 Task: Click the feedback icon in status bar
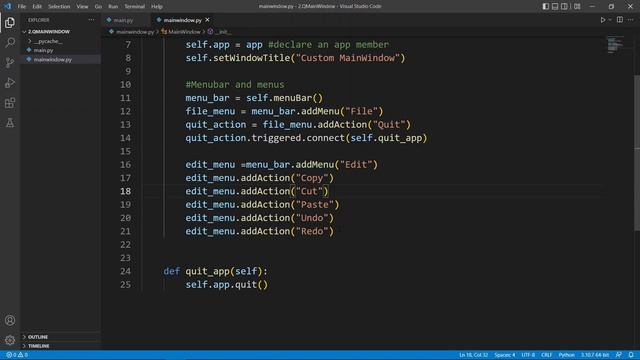pos(619,355)
